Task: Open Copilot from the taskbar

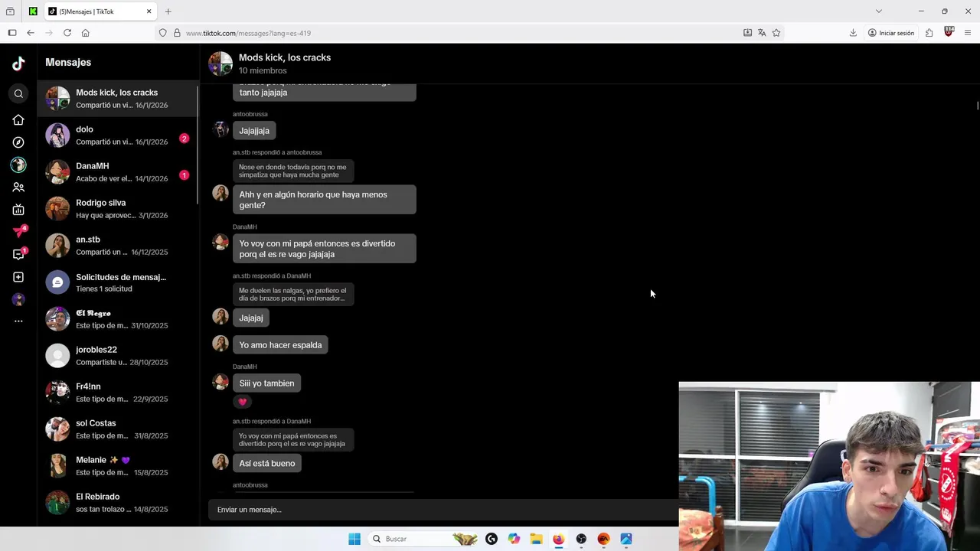Action: tap(514, 539)
